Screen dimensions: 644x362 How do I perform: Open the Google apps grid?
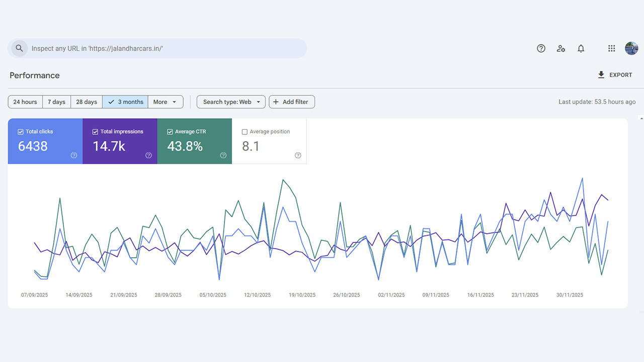[x=611, y=48]
